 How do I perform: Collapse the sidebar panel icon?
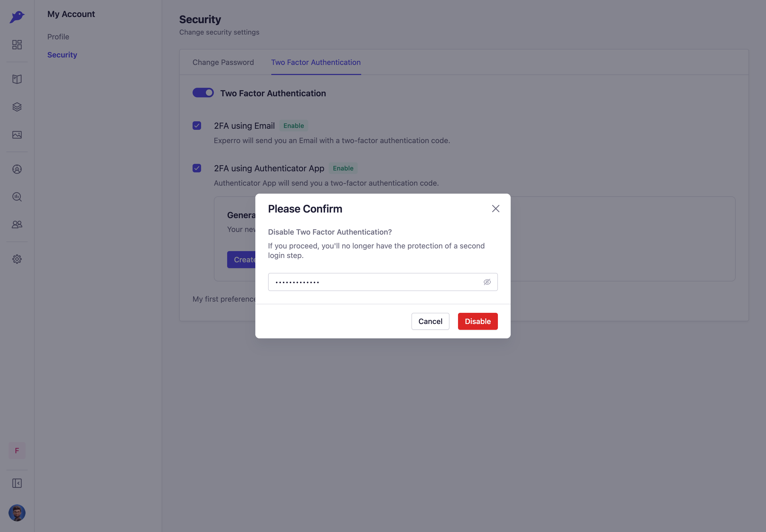click(17, 483)
